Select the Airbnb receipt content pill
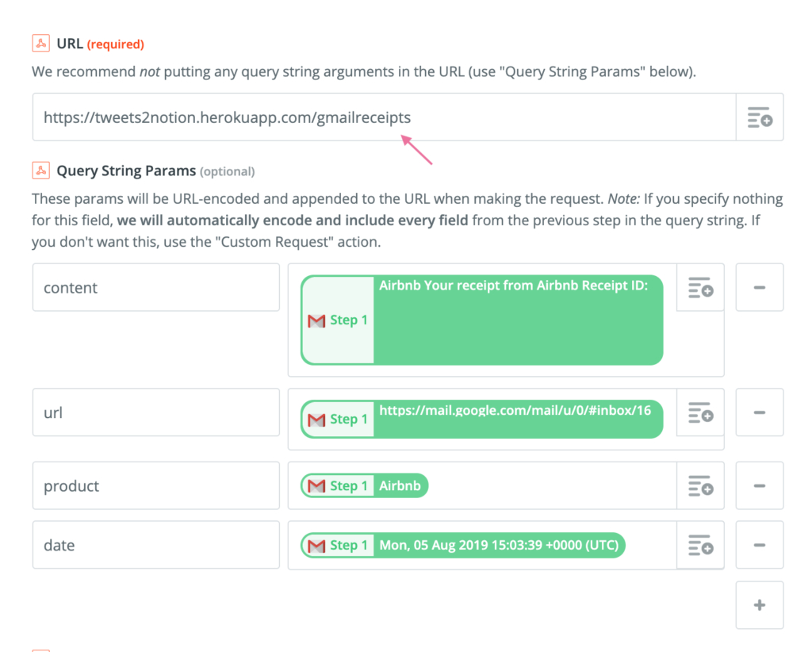Image resolution: width=812 pixels, height=652 pixels. click(515, 321)
